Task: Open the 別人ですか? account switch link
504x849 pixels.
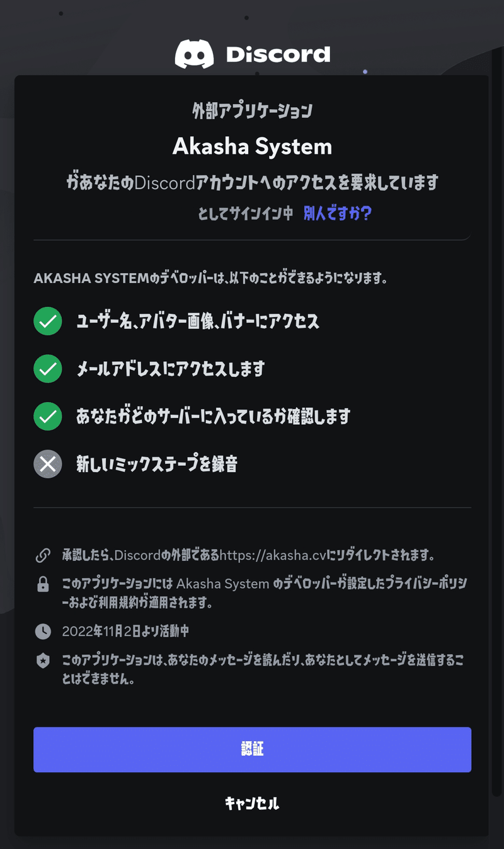Action: (x=338, y=214)
